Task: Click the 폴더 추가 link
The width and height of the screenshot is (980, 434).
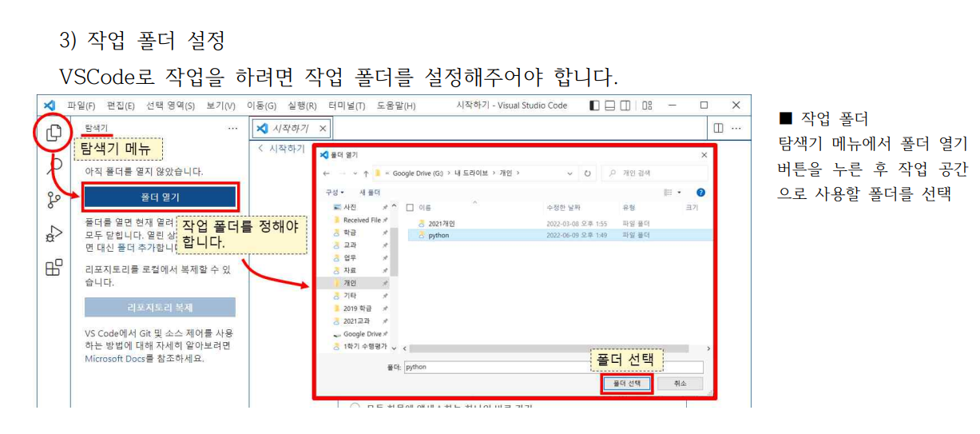Action: 136,247
